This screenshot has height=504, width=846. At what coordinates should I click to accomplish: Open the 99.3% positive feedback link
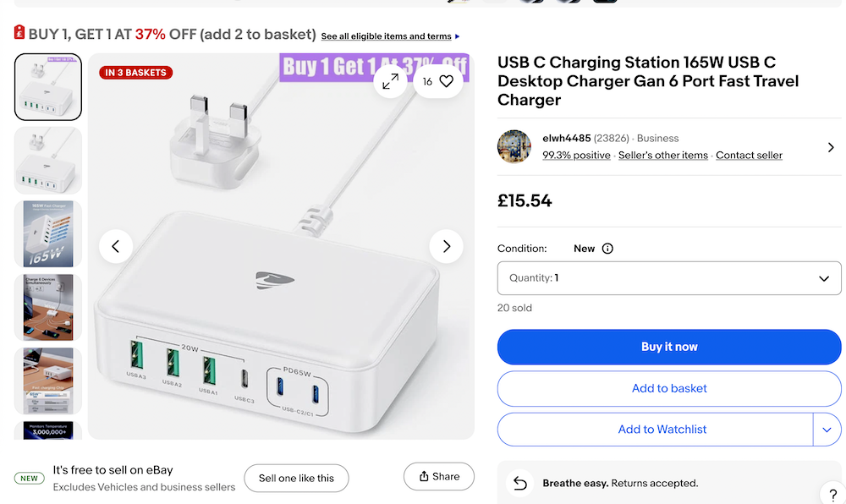pyautogui.click(x=576, y=156)
